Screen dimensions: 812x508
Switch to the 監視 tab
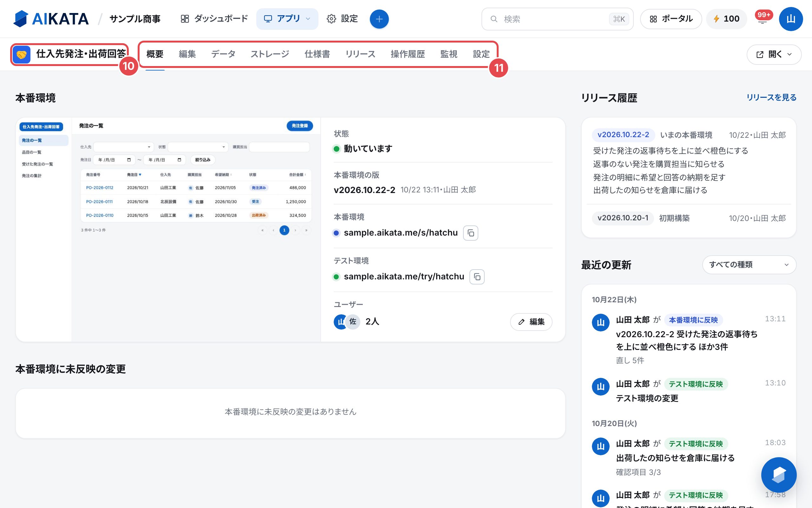449,54
